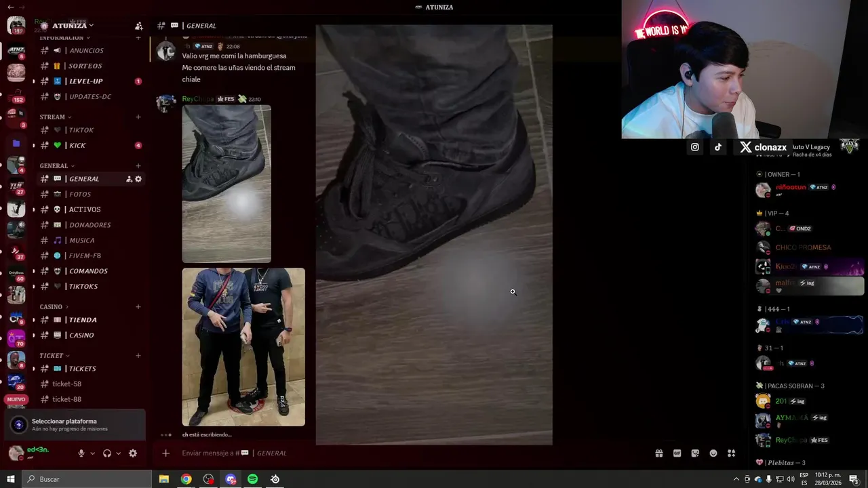The width and height of the screenshot is (868, 488).
Task: Add a channel to the CASINO category
Action: (x=138, y=307)
